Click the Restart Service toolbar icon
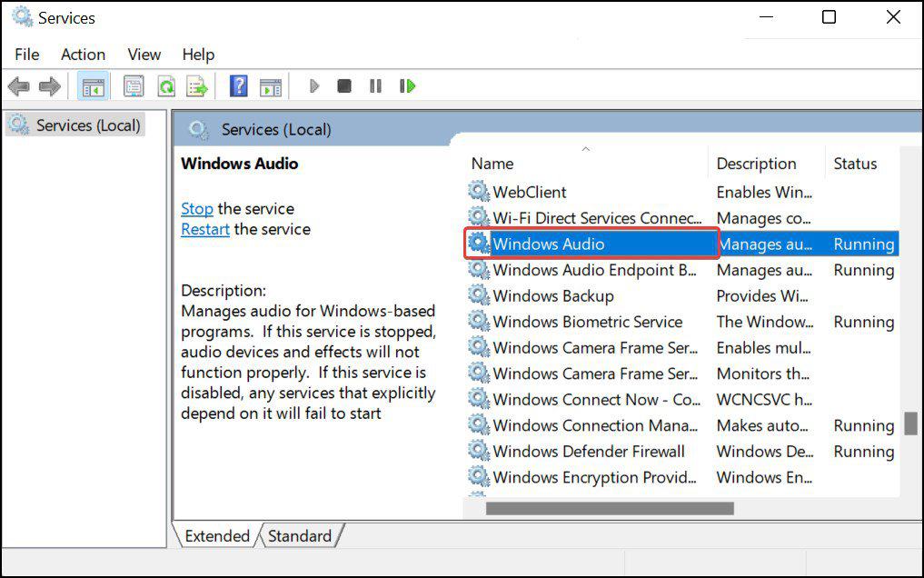 point(407,86)
